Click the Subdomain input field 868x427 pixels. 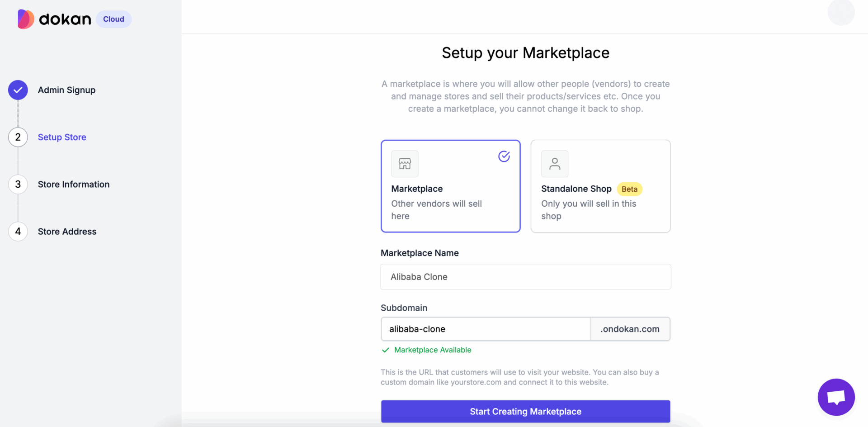(x=486, y=329)
